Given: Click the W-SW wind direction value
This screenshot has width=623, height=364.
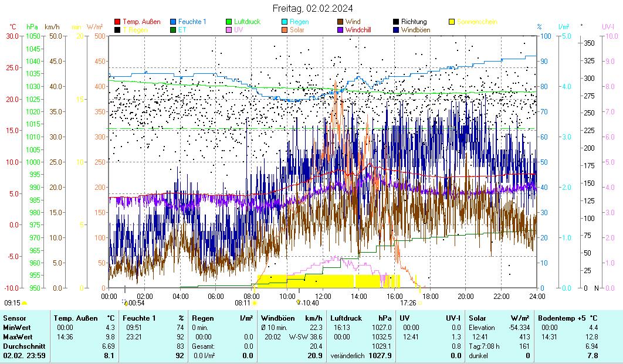Looking at the screenshot, I should 298,337.
